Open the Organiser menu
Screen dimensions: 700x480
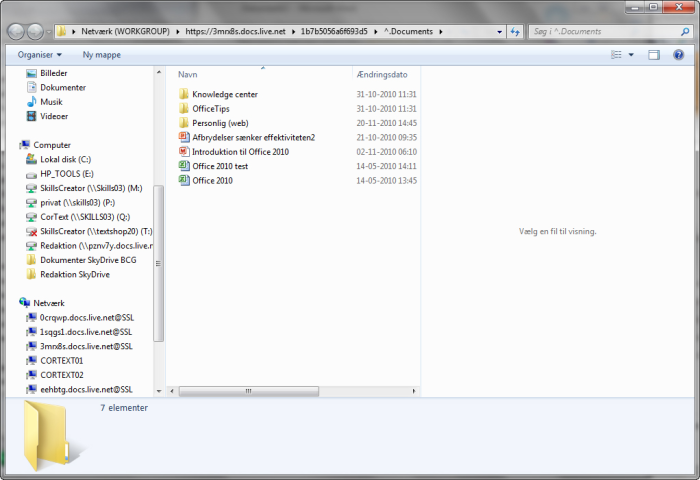40,55
